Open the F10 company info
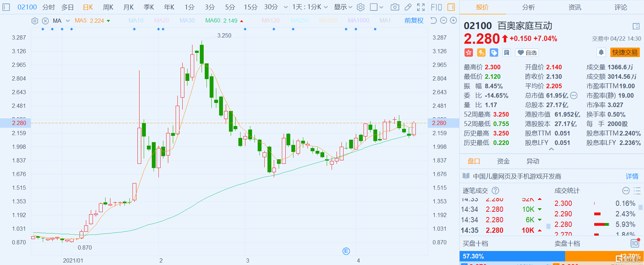This screenshot has width=644, height=265. (436, 7)
